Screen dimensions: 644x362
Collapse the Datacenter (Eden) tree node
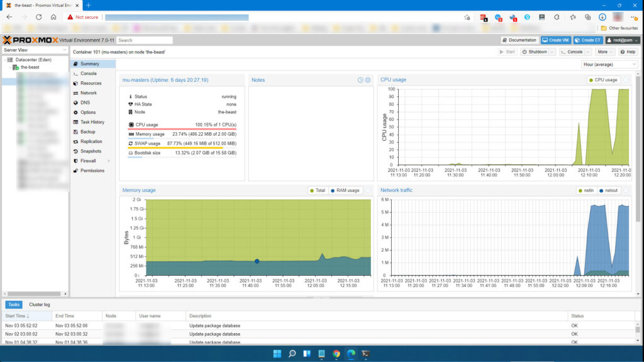(5, 60)
